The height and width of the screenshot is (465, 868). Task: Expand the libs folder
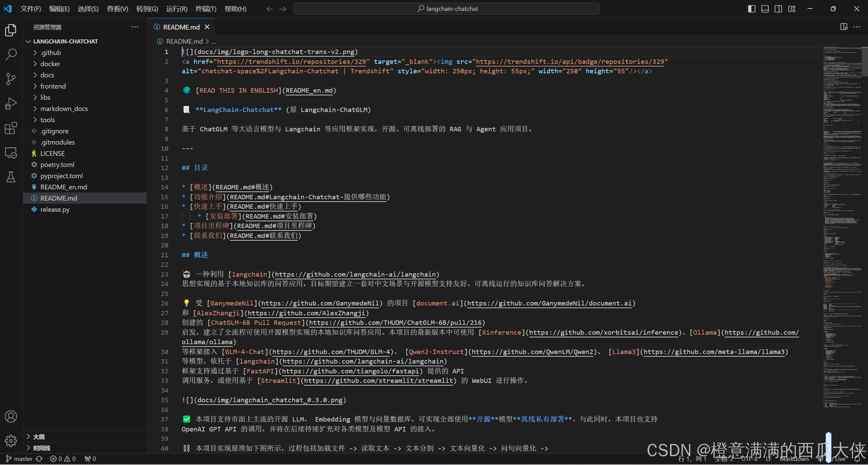click(x=85, y=97)
